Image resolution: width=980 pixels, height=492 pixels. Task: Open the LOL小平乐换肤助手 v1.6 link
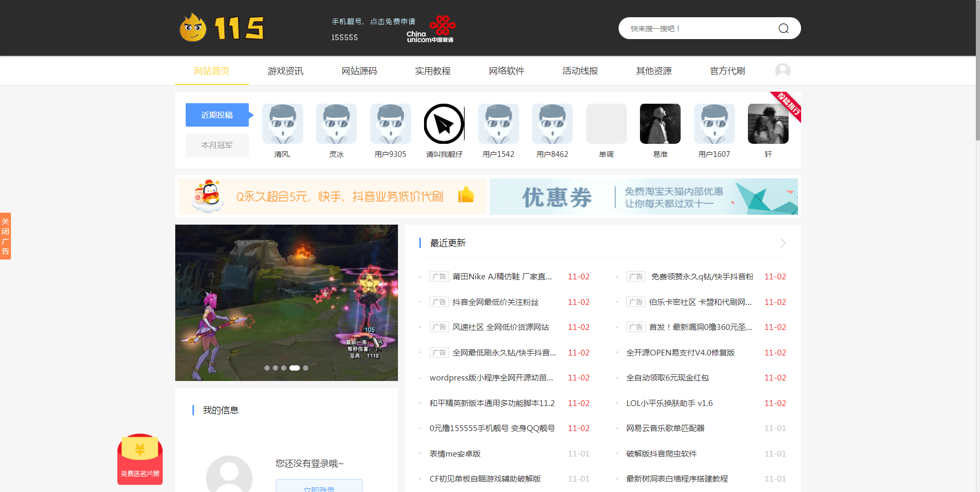tap(669, 403)
